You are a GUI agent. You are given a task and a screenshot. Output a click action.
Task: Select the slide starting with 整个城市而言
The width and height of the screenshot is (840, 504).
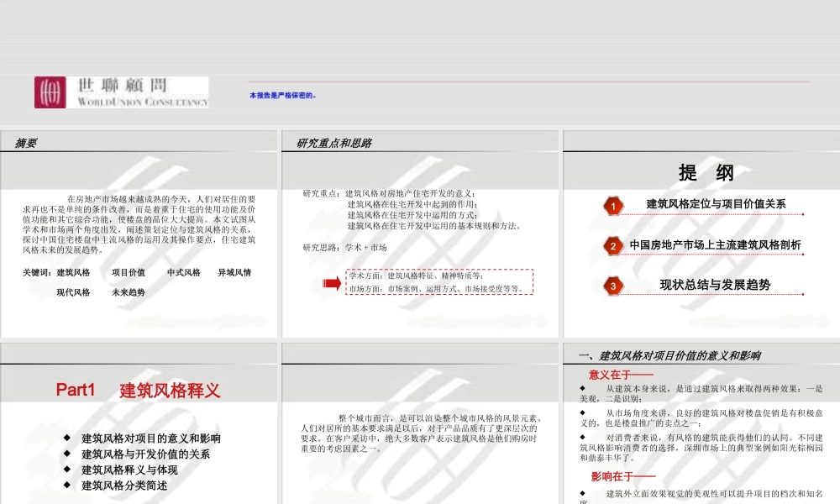pos(420,423)
